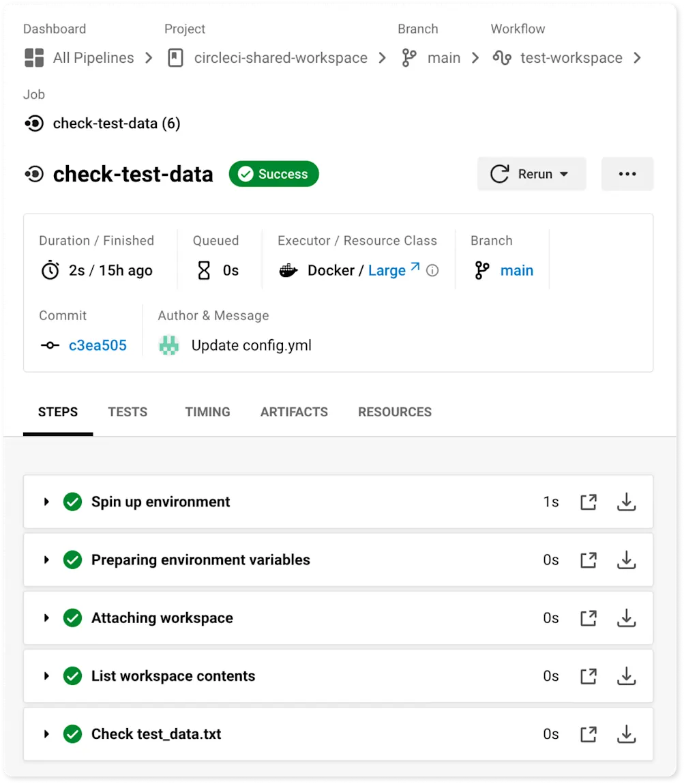
Task: Click the commit author avatar
Action: click(x=168, y=345)
